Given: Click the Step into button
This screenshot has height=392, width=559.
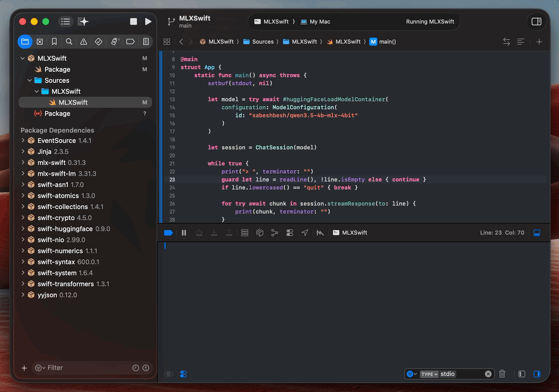Looking at the screenshot, I should click(214, 233).
